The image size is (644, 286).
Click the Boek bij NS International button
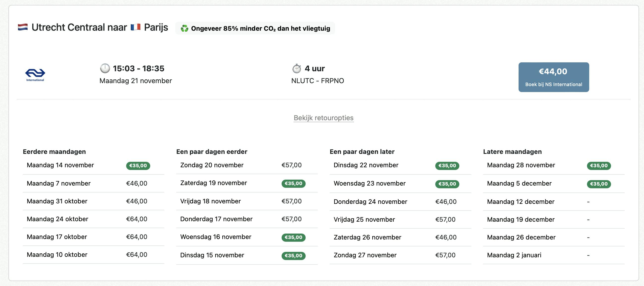point(554,77)
